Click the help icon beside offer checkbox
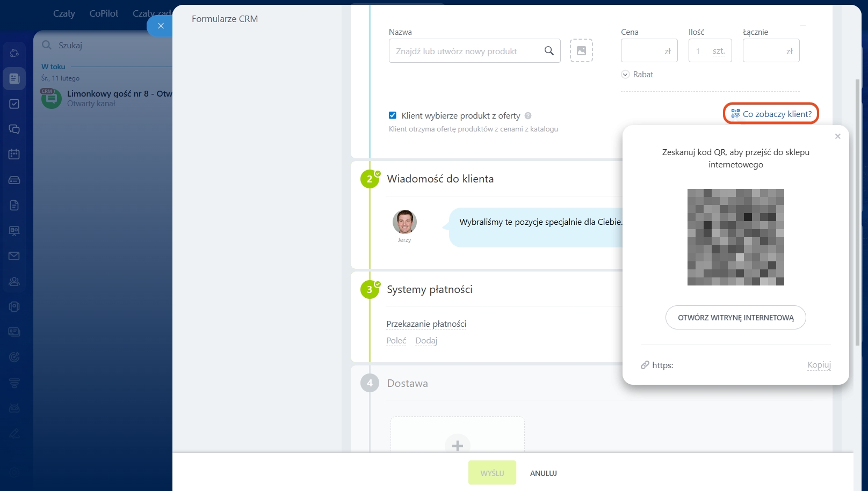The image size is (868, 491). click(528, 116)
